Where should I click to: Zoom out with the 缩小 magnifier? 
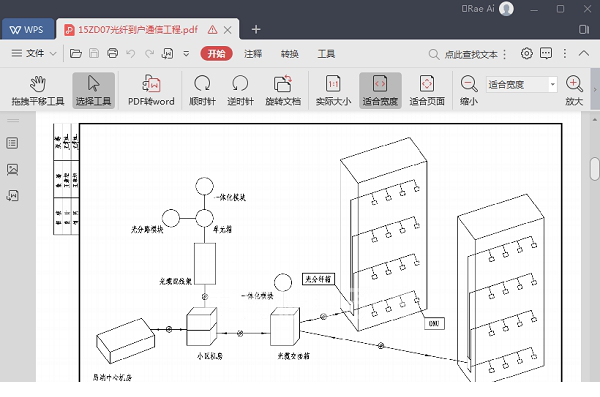coord(469,90)
